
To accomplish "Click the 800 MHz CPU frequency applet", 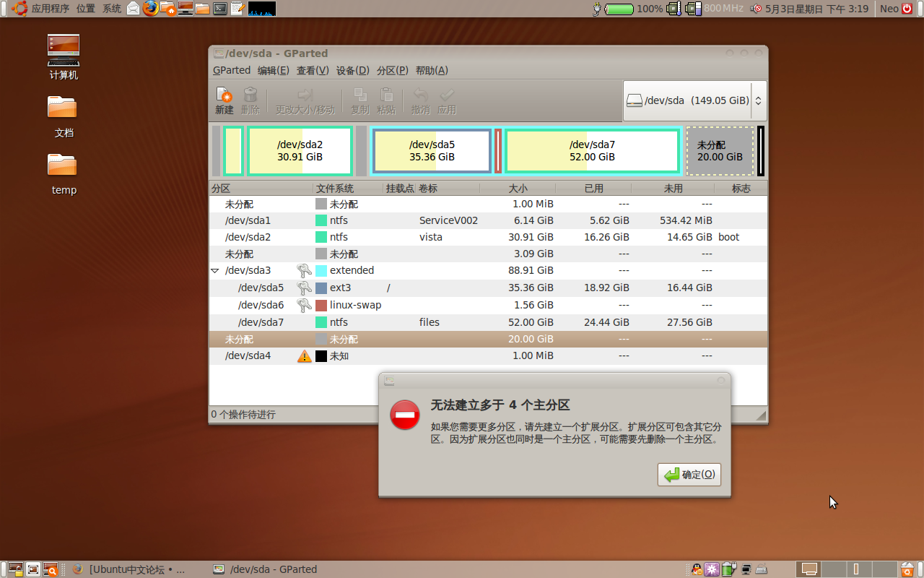I will pos(715,9).
